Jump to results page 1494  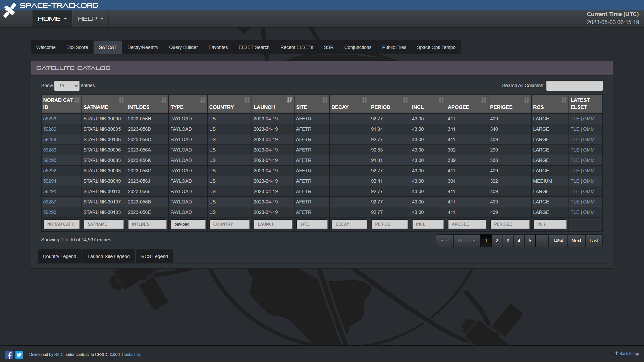pyautogui.click(x=558, y=241)
